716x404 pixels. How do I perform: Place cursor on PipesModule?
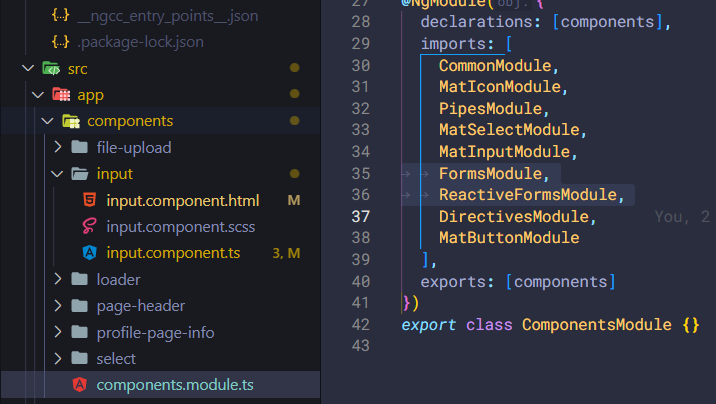point(490,109)
